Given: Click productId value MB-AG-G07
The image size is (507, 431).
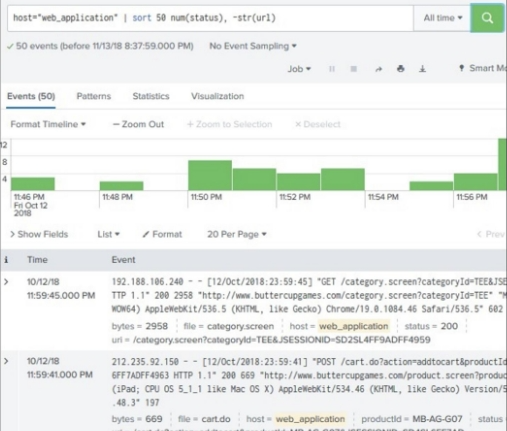Looking at the screenshot, I should [x=437, y=419].
